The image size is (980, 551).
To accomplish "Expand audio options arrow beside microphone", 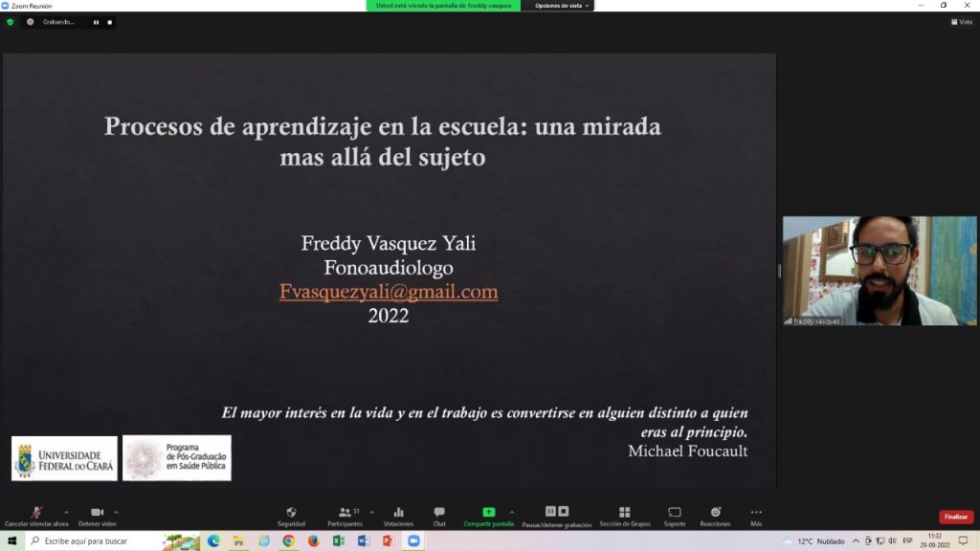I will [66, 512].
